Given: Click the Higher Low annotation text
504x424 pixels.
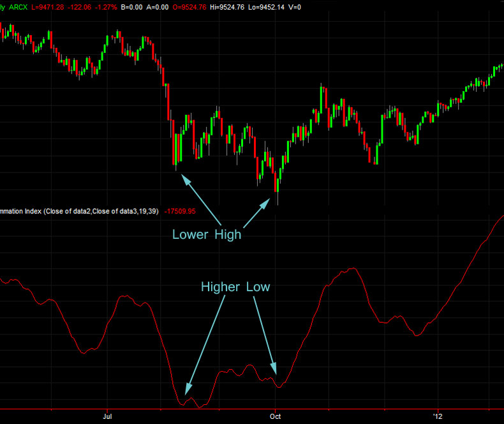Looking at the screenshot, I should (x=235, y=287).
